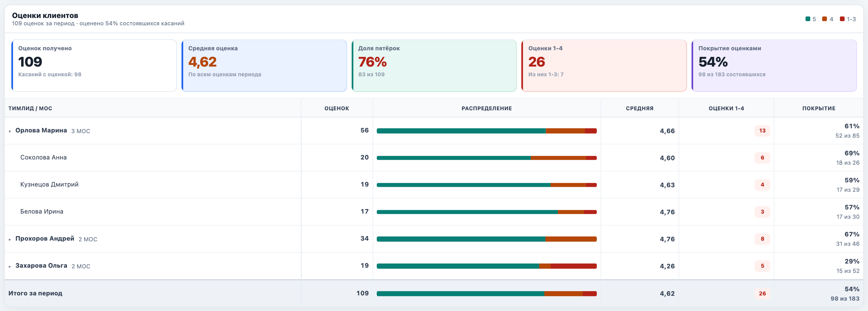868x311 pixels.
Task: Click the red legend swatch for ratings 1-3
Action: [842, 19]
